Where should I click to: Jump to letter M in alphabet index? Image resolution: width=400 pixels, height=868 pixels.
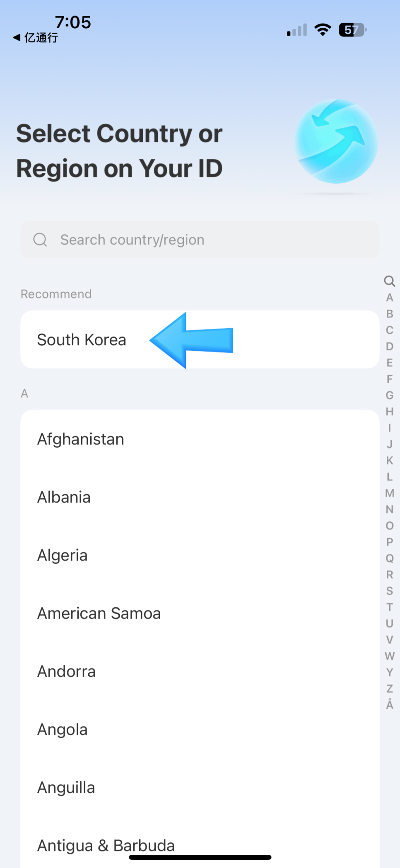tap(389, 493)
